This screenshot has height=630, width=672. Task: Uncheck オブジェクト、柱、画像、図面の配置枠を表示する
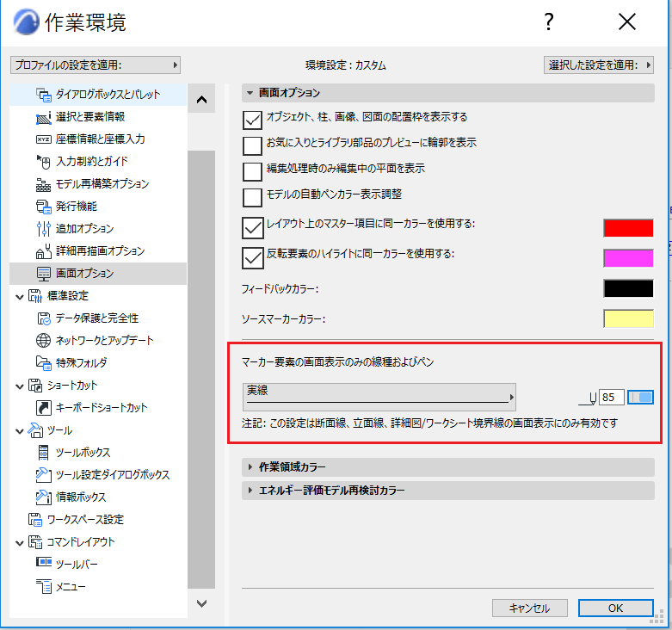(x=252, y=120)
